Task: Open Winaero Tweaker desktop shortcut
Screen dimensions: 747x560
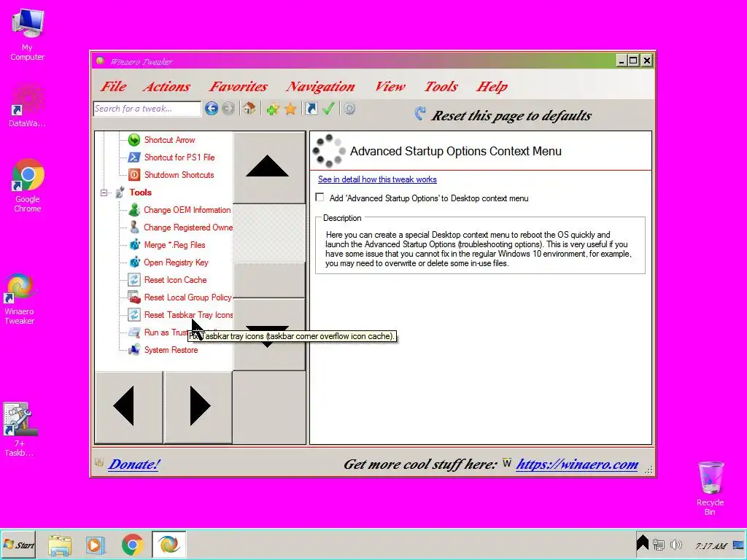Action: point(19,299)
